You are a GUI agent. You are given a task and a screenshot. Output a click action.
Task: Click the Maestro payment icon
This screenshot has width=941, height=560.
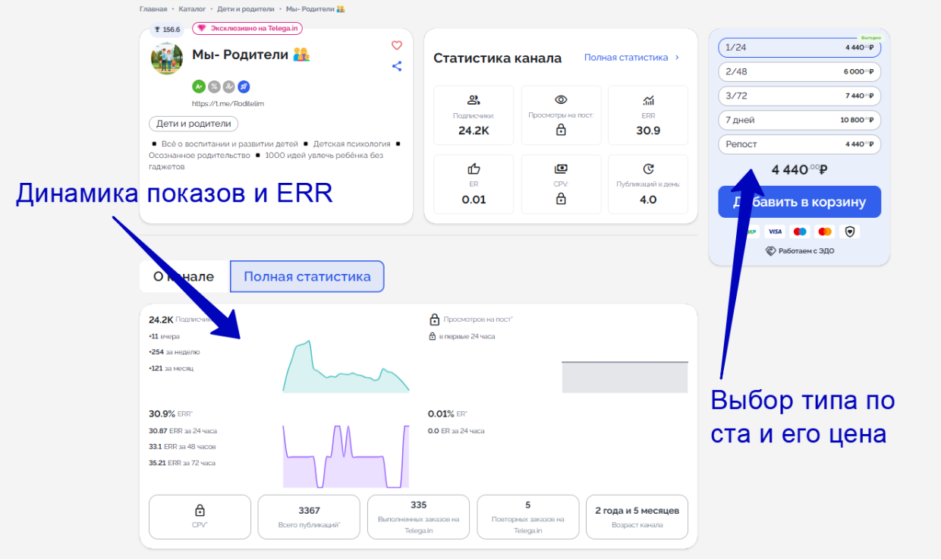(799, 231)
